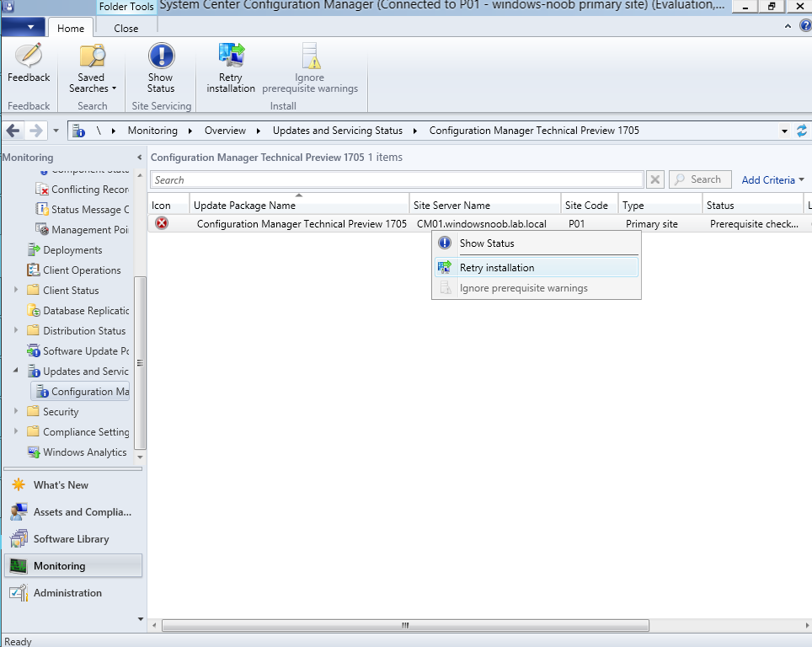This screenshot has width=812, height=647.
Task: Choose Retry installation from the context menu
Action: 537,267
